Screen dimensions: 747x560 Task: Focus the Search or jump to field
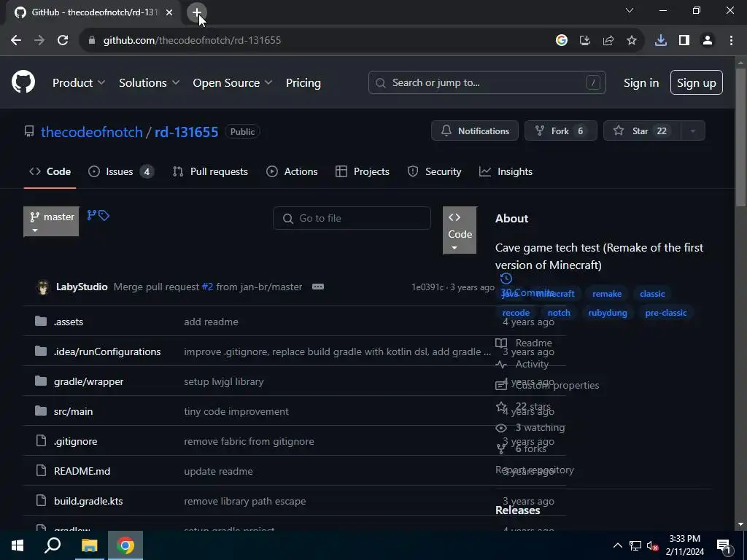coord(487,83)
